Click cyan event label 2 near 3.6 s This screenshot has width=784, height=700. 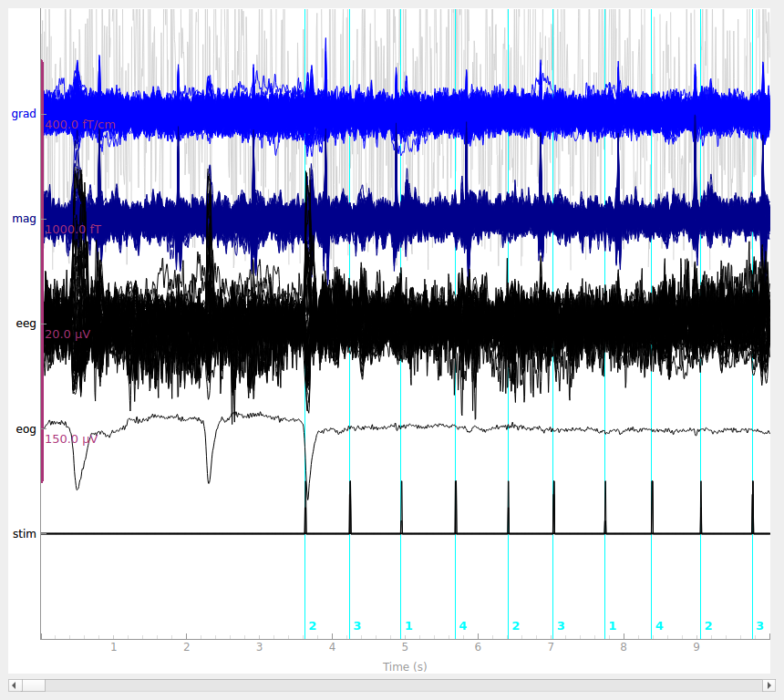313,626
